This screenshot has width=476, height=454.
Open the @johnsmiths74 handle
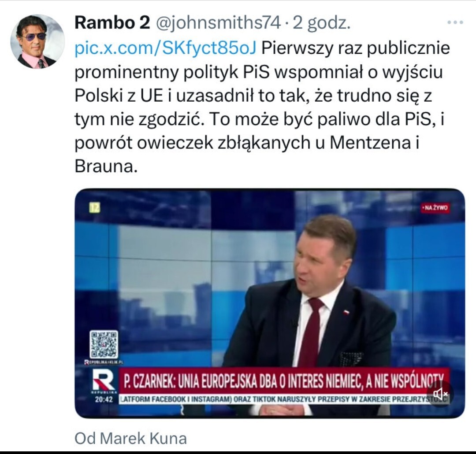point(218,23)
